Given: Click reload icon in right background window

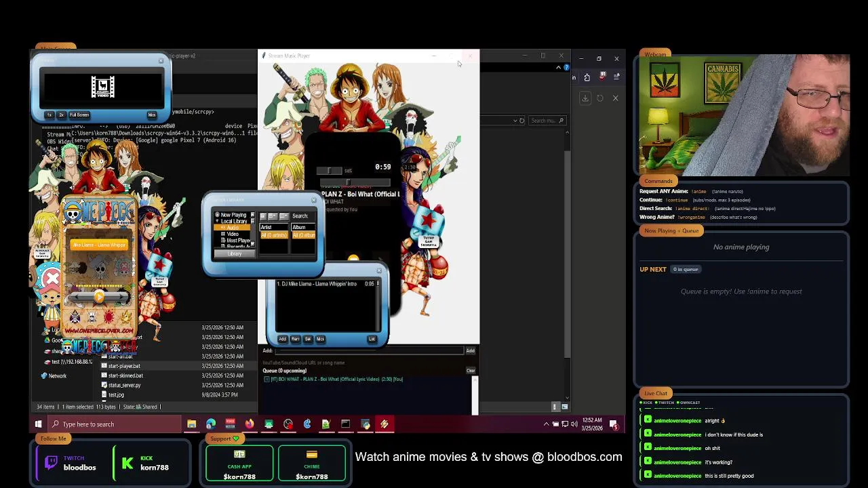Looking at the screenshot, I should (600, 98).
